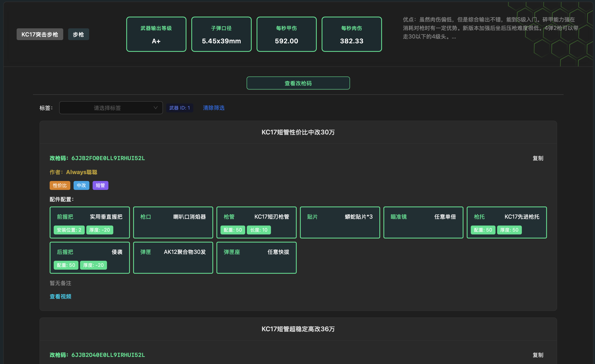Open the 查看视频 link

[x=60, y=296]
